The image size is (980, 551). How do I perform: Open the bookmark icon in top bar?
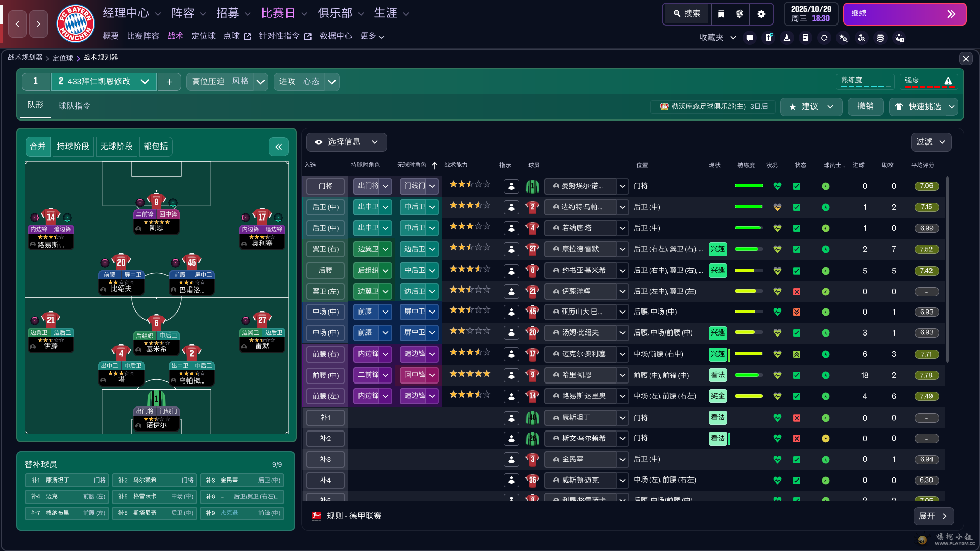click(721, 14)
